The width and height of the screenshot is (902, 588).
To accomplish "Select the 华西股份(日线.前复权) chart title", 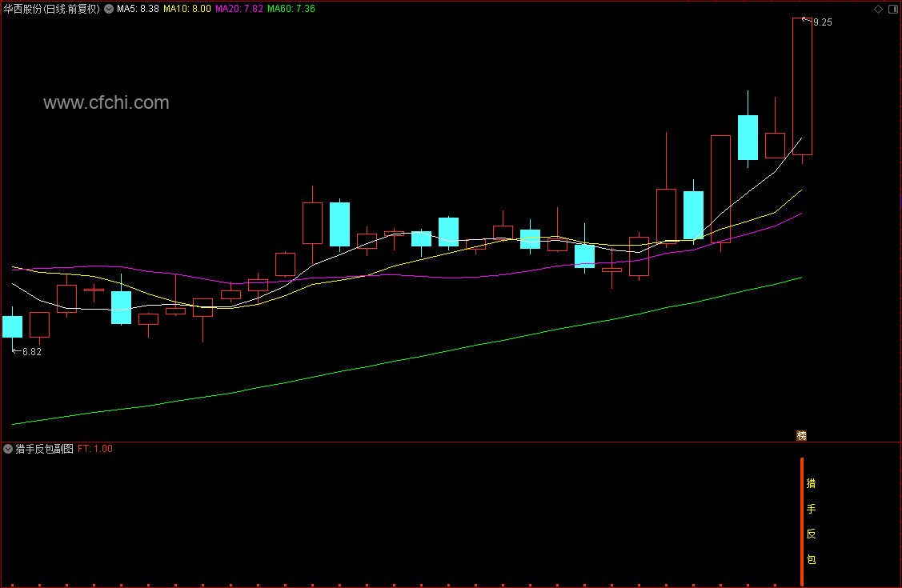I will (x=52, y=9).
